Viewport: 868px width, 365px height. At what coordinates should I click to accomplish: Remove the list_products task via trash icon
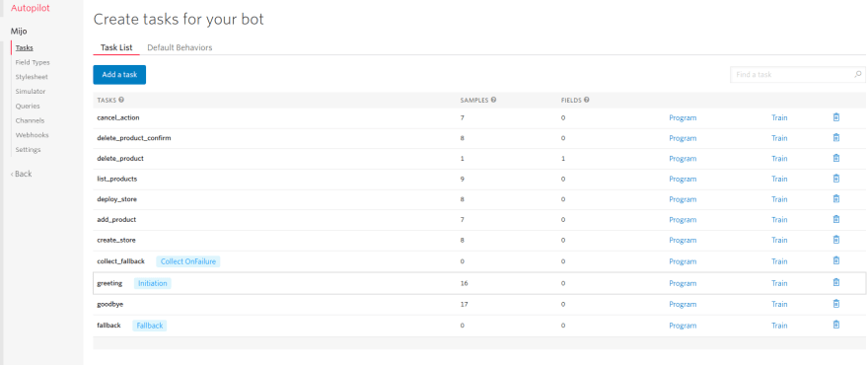click(x=835, y=179)
